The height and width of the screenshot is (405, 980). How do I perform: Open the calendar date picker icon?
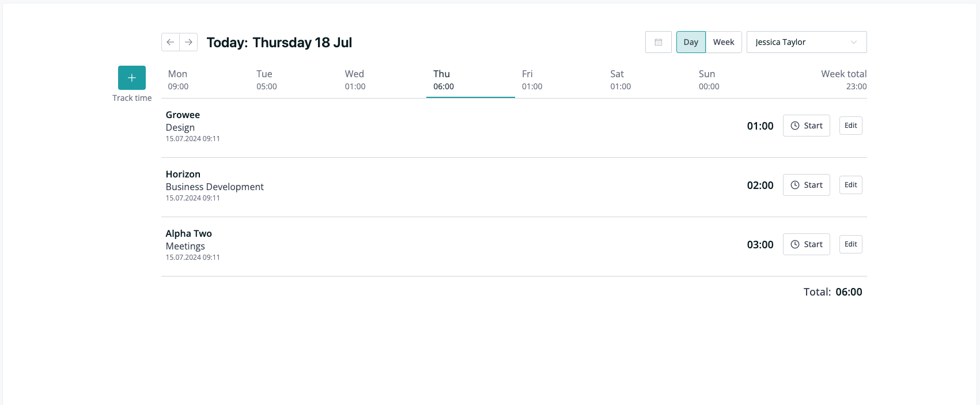tap(658, 41)
